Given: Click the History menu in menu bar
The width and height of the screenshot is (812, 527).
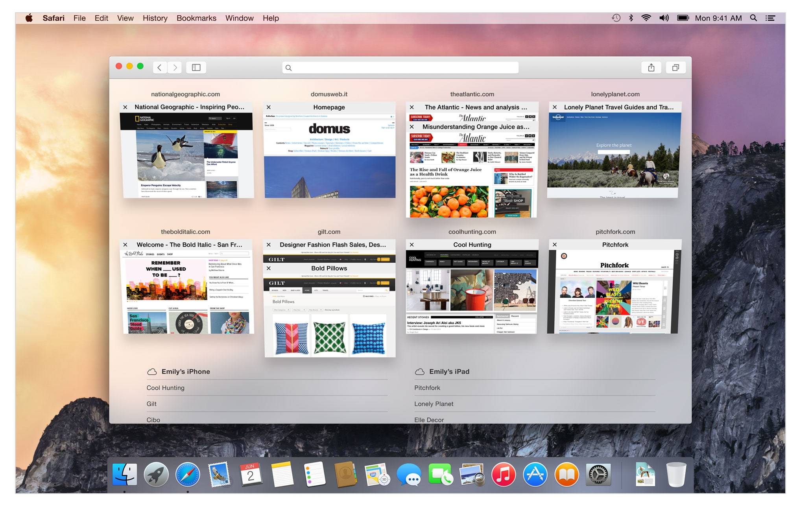Looking at the screenshot, I should (x=155, y=18).
